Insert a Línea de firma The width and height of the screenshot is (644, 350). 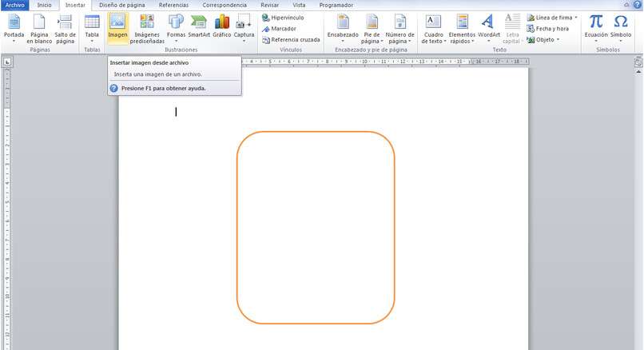(550, 18)
